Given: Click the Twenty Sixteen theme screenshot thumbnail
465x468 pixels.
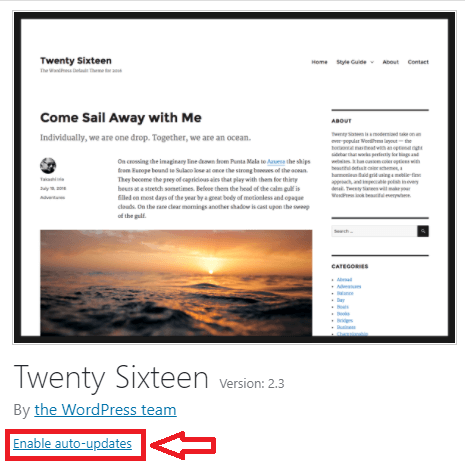Looking at the screenshot, I should (234, 177).
